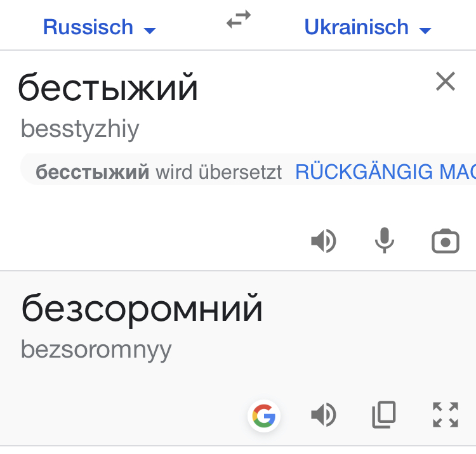Select translated word безсоромний
Viewport: 476px width, 454px height.
click(x=142, y=309)
